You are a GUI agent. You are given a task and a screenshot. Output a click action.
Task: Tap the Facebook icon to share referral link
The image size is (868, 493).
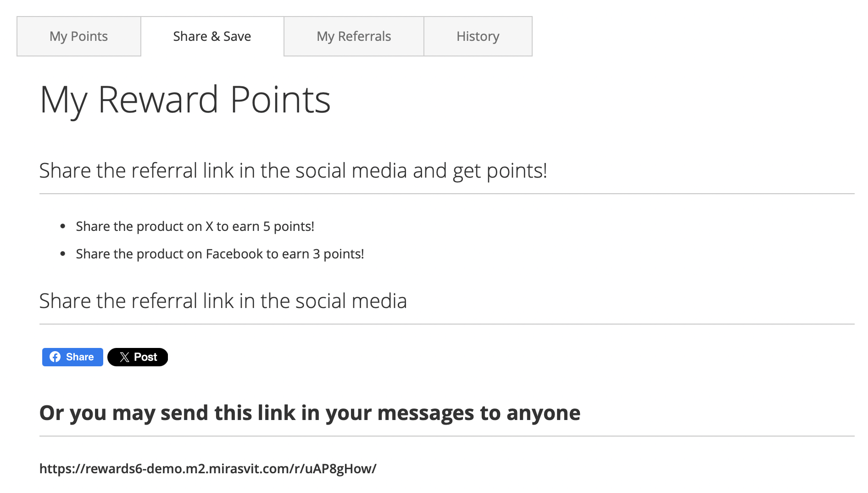[55, 357]
